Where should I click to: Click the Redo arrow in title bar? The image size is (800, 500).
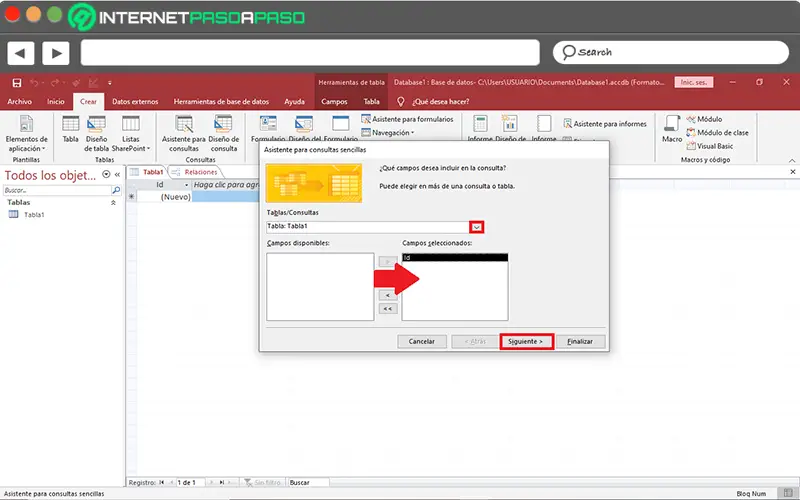point(55,82)
